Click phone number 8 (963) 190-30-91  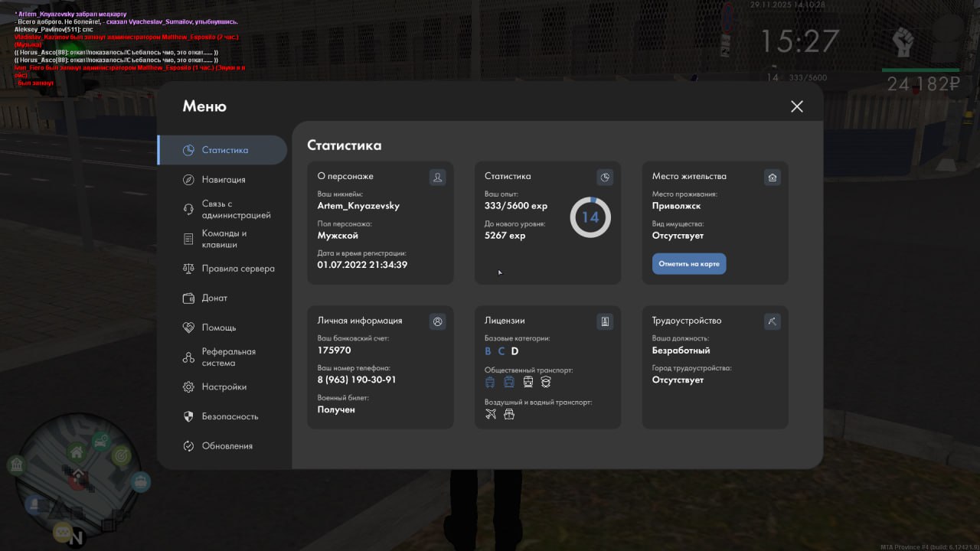click(357, 380)
